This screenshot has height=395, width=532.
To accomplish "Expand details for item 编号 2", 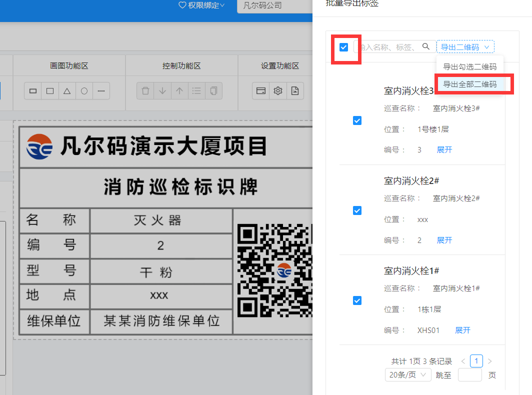I will click(444, 240).
